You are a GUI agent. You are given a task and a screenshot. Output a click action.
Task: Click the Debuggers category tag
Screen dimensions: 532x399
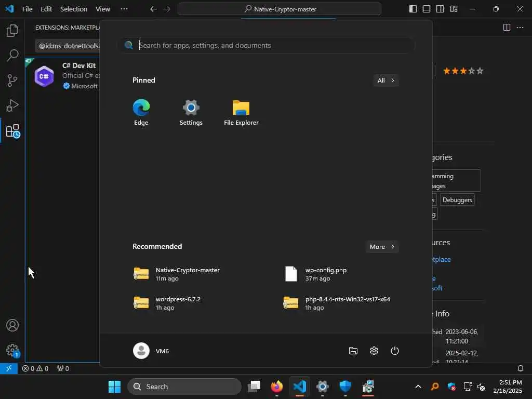[x=457, y=200]
